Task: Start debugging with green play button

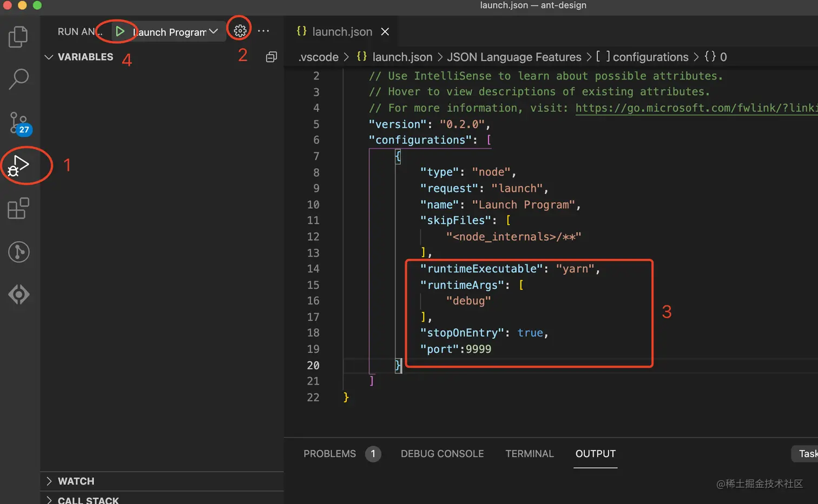Action: click(x=120, y=31)
